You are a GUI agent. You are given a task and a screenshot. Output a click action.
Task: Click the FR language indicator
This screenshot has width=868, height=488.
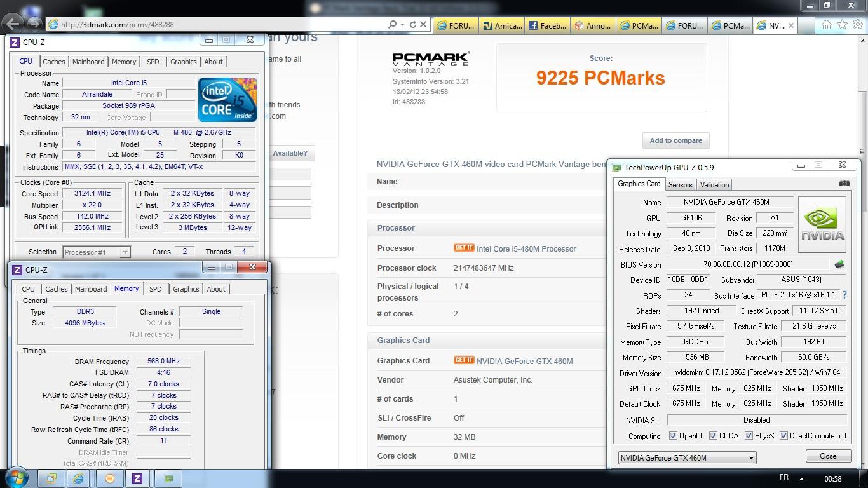coord(784,478)
